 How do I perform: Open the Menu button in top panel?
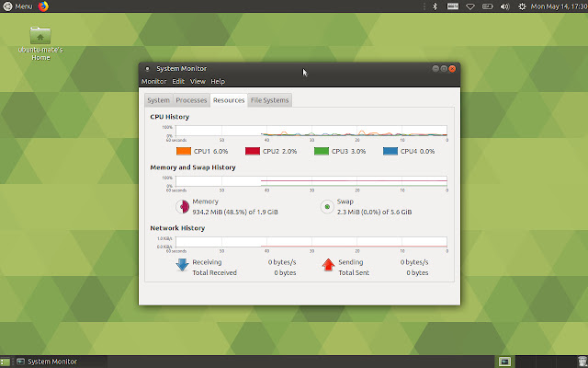point(17,6)
